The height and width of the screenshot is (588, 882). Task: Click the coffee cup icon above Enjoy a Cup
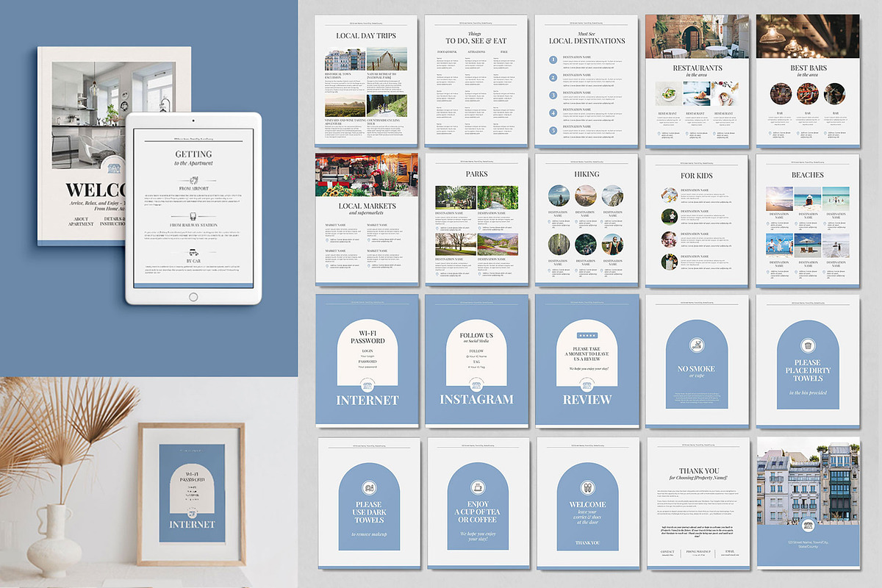pos(476,487)
